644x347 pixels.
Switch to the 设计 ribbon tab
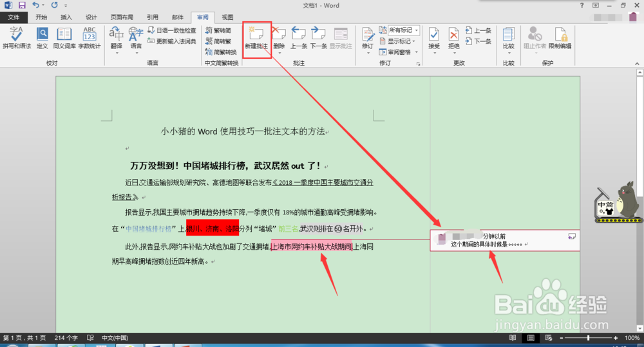point(91,17)
